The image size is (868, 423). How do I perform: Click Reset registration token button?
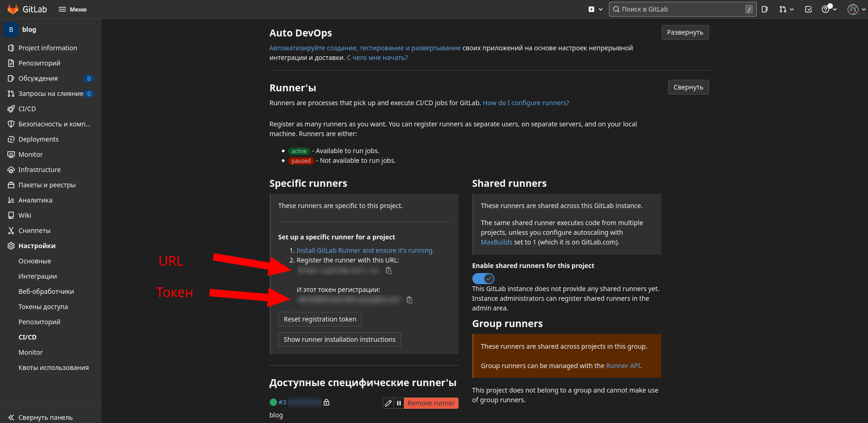320,319
